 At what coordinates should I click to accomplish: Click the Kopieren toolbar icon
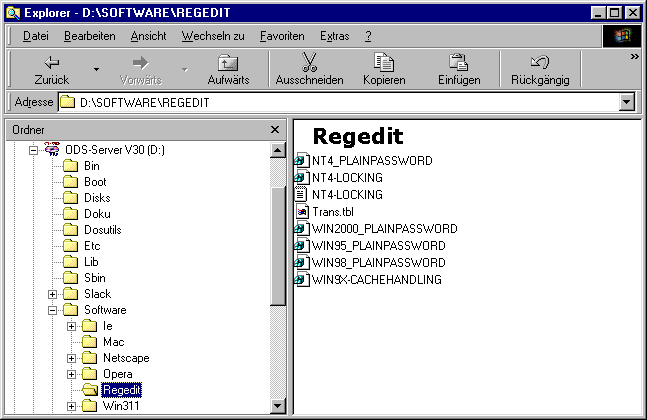pyautogui.click(x=384, y=62)
